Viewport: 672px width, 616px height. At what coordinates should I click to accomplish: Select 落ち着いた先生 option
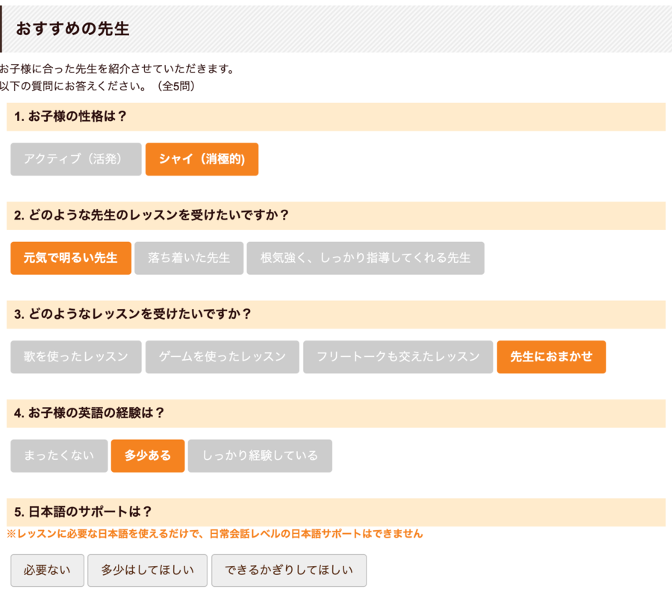click(x=188, y=258)
